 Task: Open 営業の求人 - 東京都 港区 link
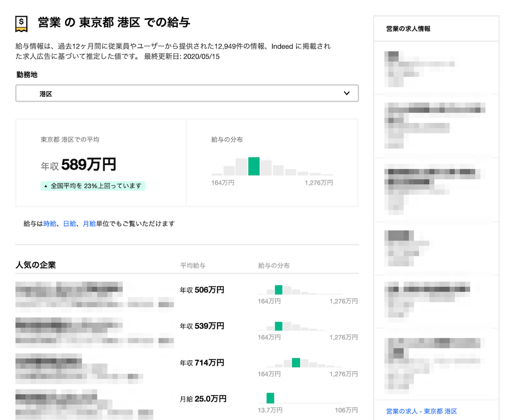coord(421,411)
